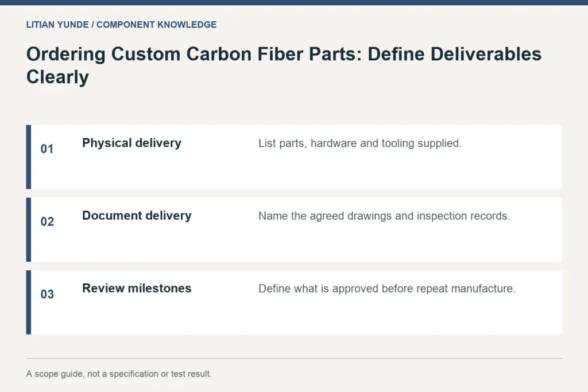588x392 pixels.
Task: Click empty area of the Review milestones card
Action: pyautogui.click(x=375, y=318)
